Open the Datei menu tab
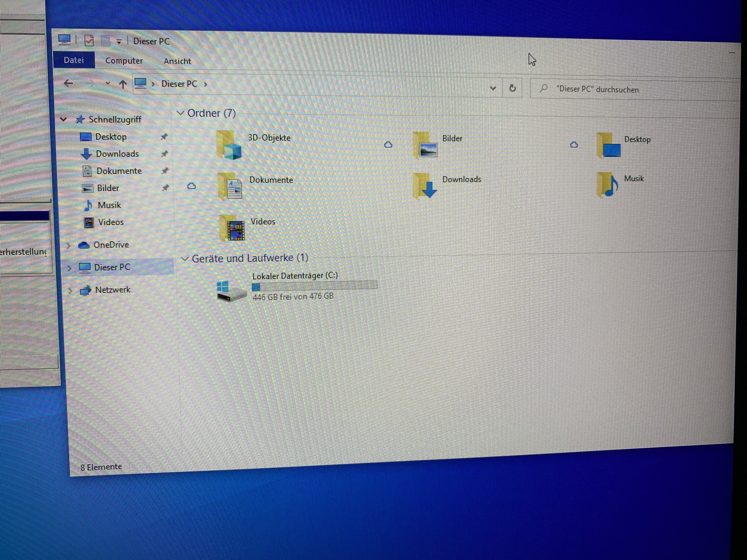The height and width of the screenshot is (560, 747). (x=74, y=60)
